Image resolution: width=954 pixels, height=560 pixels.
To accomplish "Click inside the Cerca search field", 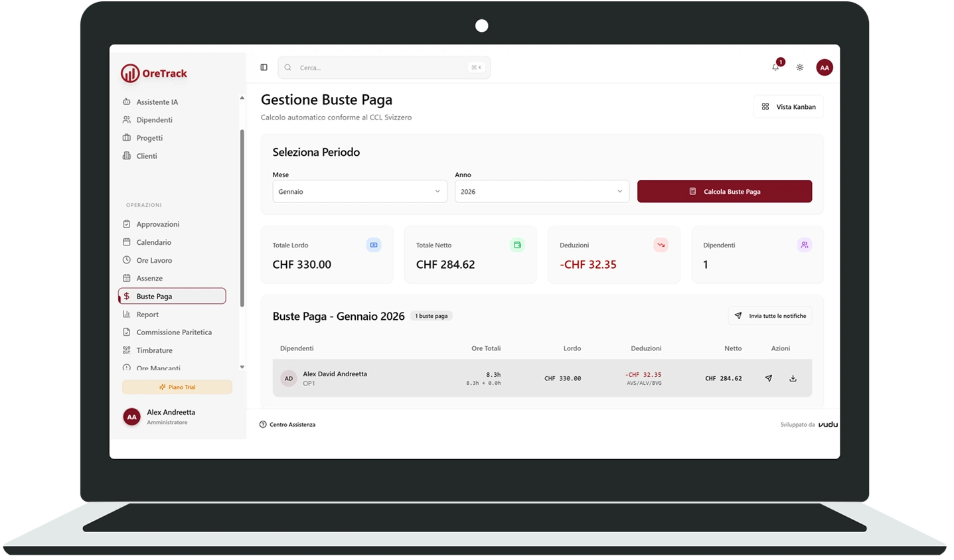I will pyautogui.click(x=384, y=67).
